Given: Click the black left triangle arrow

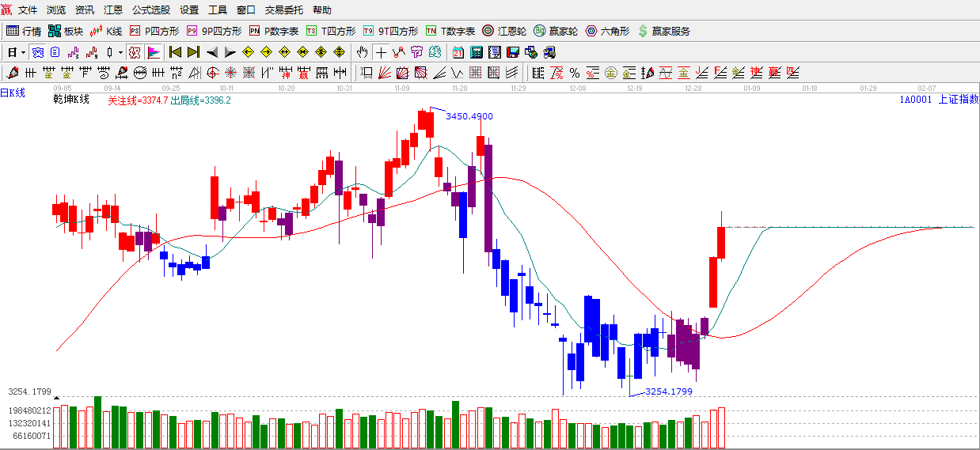Looking at the screenshot, I should [x=211, y=52].
